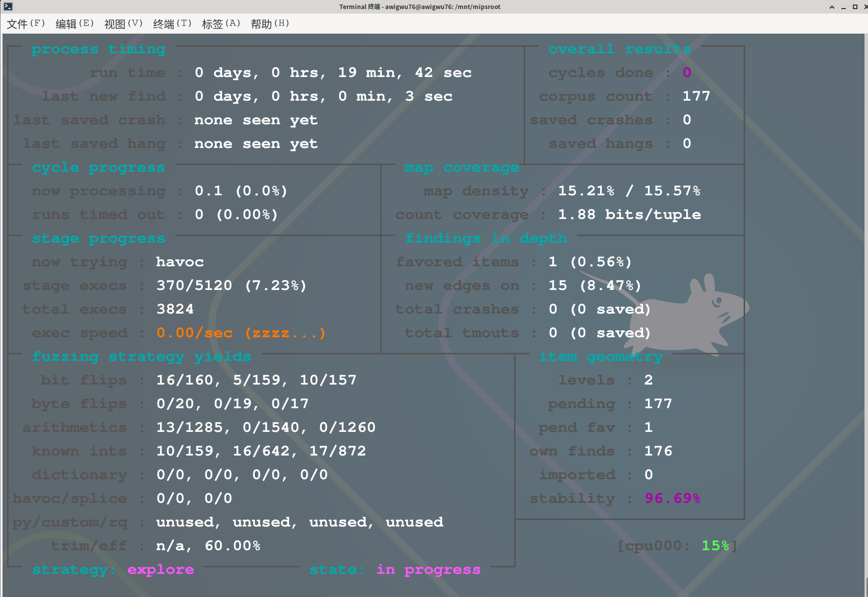Click the bit flips value '16/160, 5/159, 10/157'
868x597 pixels.
(x=256, y=380)
